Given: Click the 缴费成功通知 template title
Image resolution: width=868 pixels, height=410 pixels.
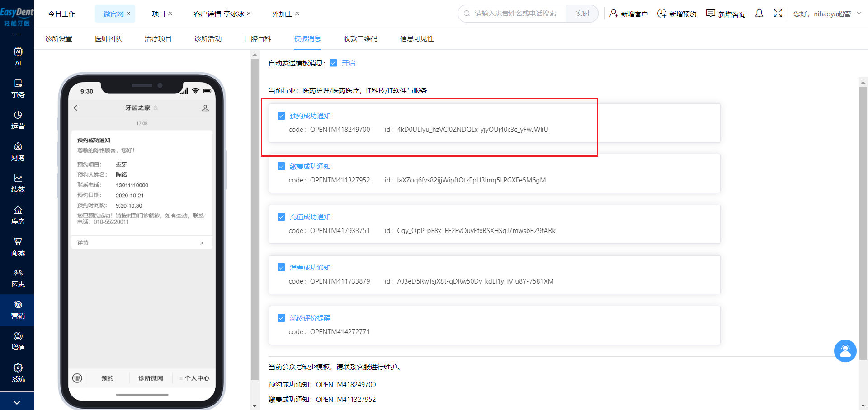Looking at the screenshot, I should tap(310, 166).
